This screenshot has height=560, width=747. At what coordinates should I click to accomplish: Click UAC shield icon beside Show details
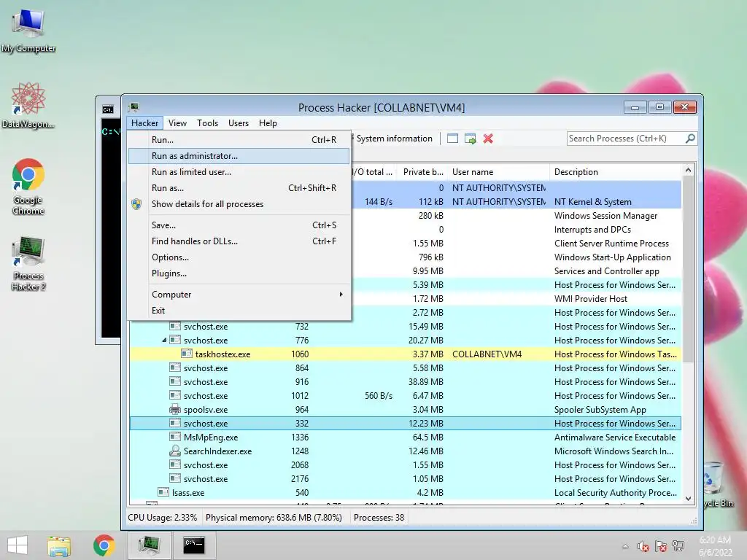136,204
